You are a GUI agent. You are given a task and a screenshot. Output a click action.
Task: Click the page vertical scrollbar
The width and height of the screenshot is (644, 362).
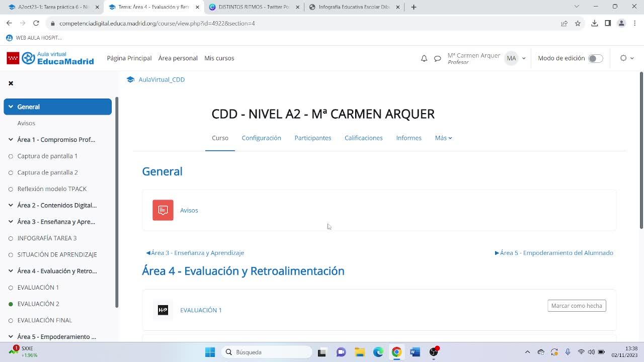click(x=641, y=151)
